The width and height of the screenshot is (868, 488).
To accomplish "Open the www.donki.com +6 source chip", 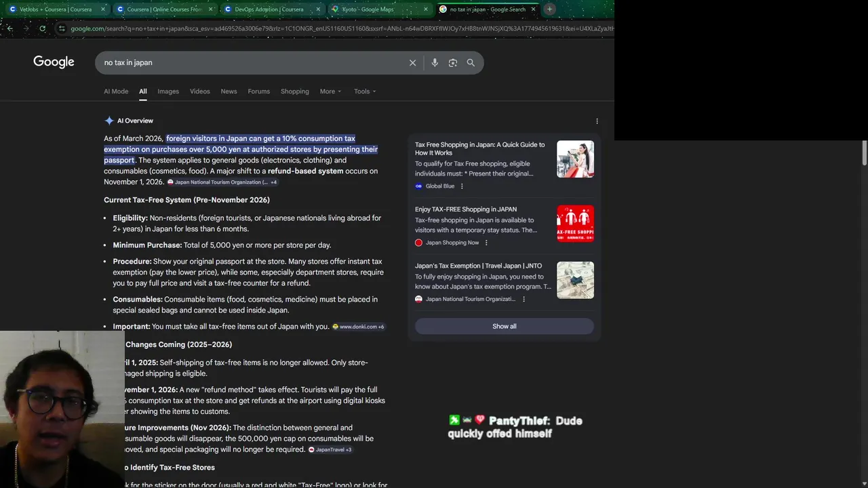I will (358, 327).
